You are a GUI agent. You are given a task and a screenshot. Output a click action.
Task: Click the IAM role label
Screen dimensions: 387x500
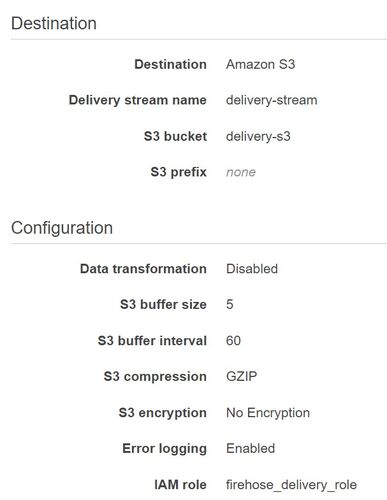[x=180, y=485]
